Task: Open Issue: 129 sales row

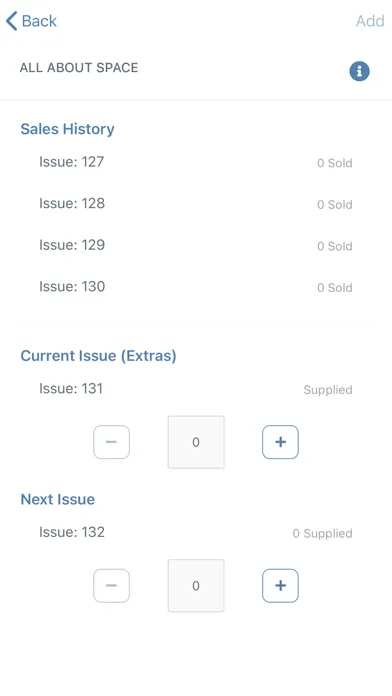Action: pos(196,245)
